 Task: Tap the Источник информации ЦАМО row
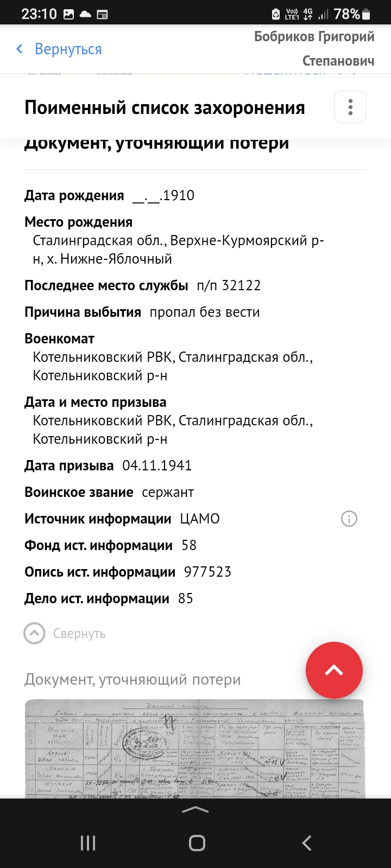coord(122,519)
